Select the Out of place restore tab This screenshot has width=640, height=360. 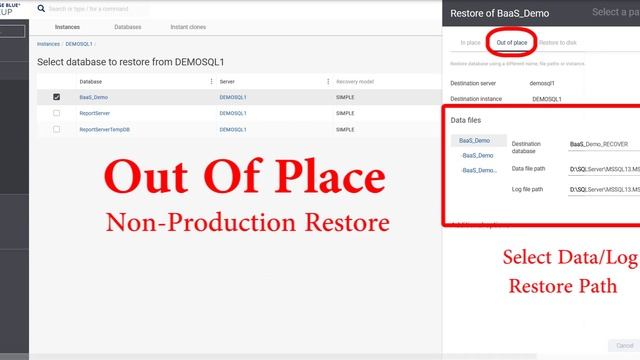(511, 42)
